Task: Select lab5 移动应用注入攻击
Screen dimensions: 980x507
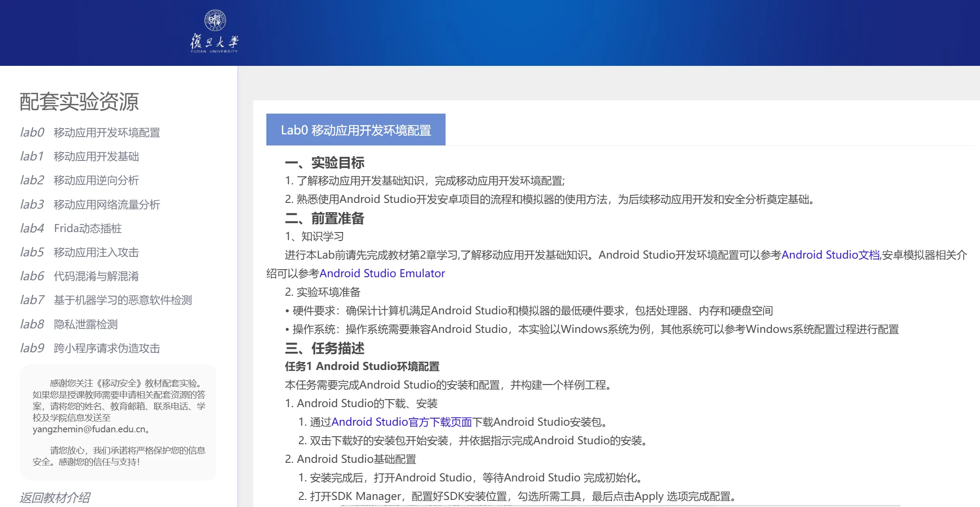Action: click(x=79, y=252)
